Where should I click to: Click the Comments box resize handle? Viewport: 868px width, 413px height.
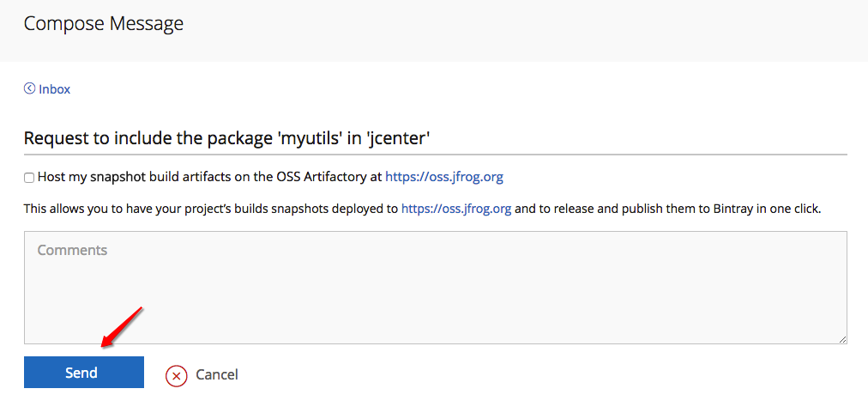coord(842,339)
